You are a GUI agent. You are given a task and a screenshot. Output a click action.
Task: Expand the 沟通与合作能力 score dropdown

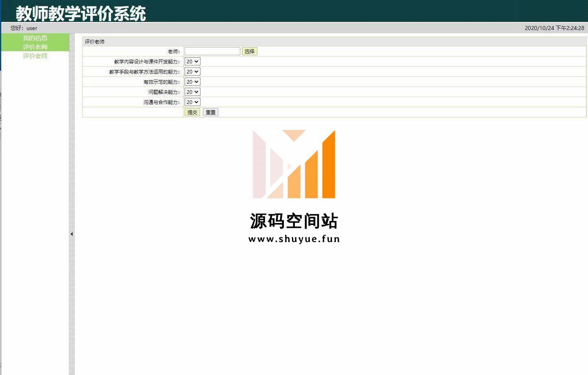coord(192,102)
